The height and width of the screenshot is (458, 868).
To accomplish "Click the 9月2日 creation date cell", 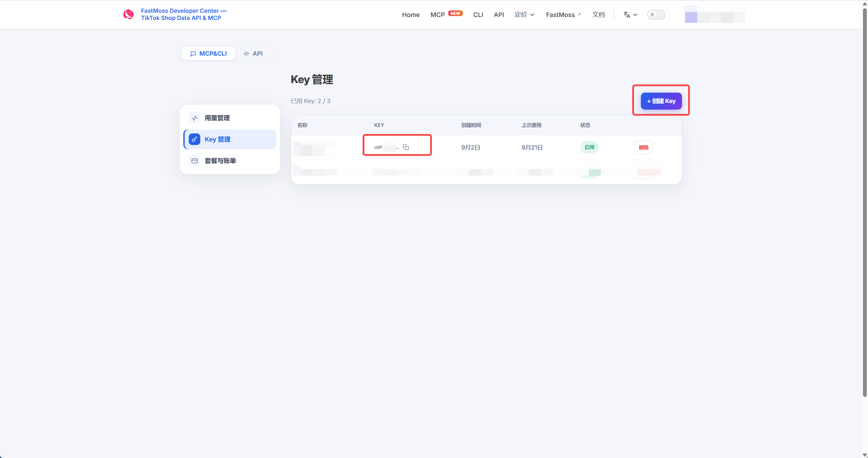I will point(470,147).
